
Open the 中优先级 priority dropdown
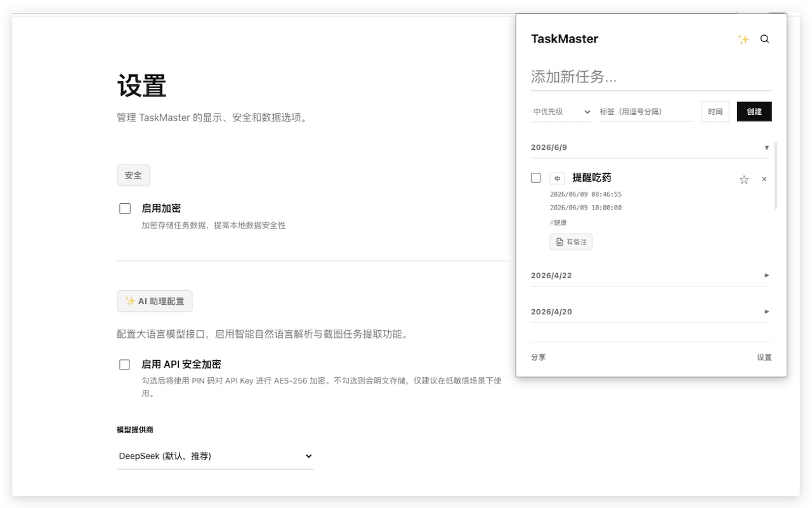(x=561, y=112)
